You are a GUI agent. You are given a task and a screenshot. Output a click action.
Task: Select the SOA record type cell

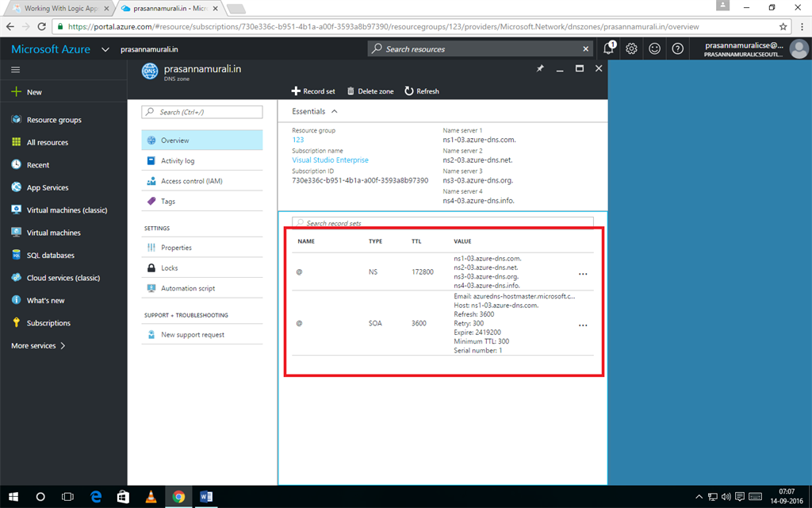(x=375, y=323)
